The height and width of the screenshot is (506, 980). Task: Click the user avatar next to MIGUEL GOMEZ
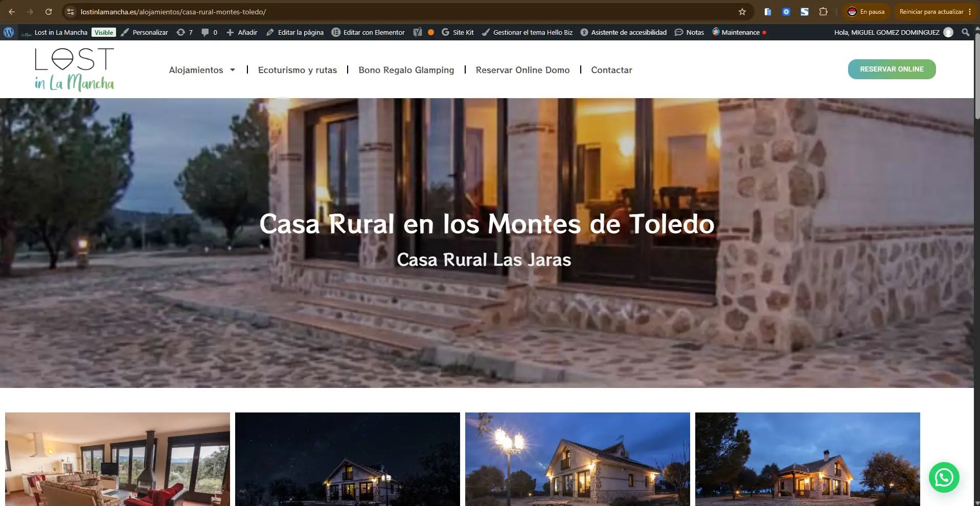(x=948, y=32)
